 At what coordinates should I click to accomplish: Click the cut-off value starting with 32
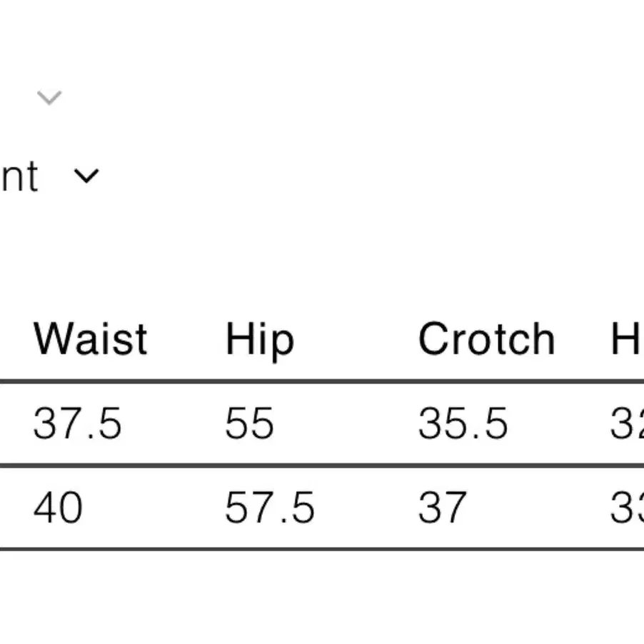click(x=627, y=423)
